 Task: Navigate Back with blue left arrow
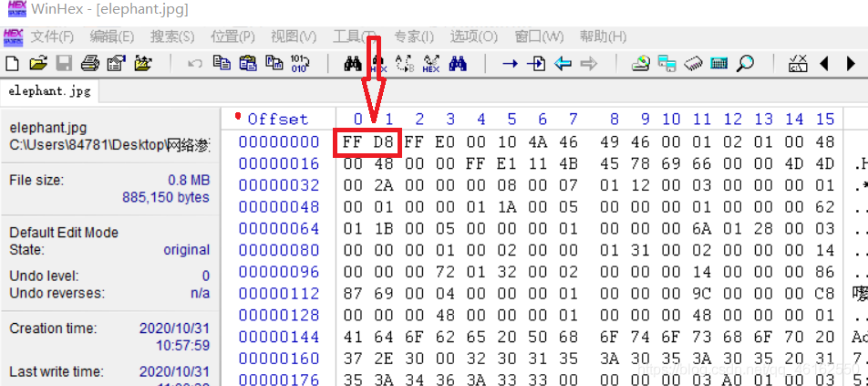point(563,63)
